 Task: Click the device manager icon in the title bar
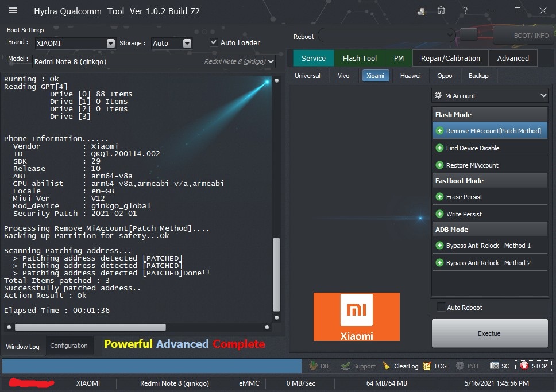422,10
